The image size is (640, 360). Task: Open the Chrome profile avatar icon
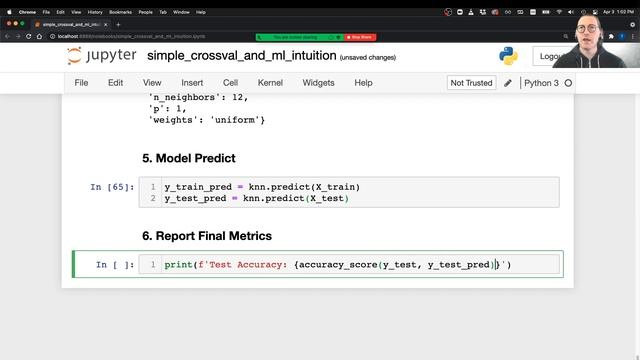click(x=622, y=36)
